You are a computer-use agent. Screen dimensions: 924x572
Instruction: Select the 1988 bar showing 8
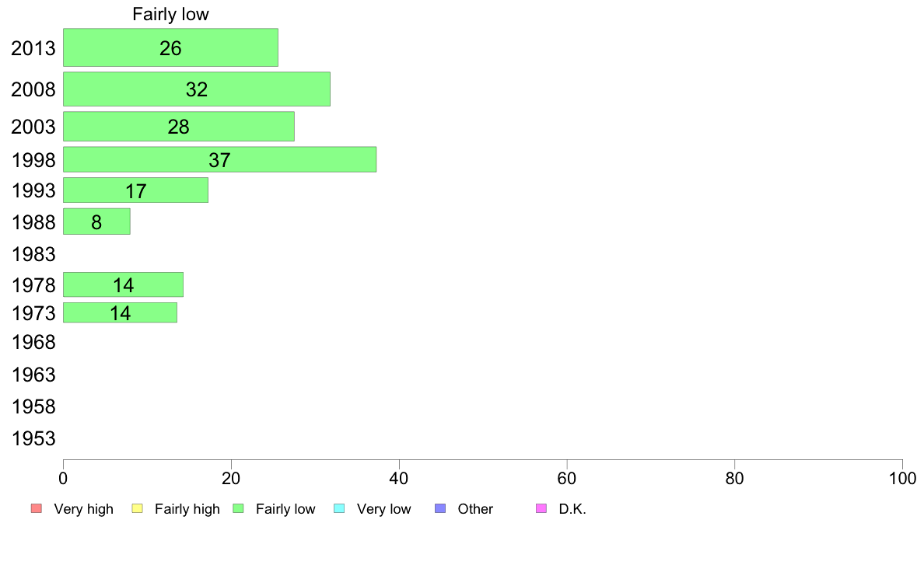coord(96,221)
